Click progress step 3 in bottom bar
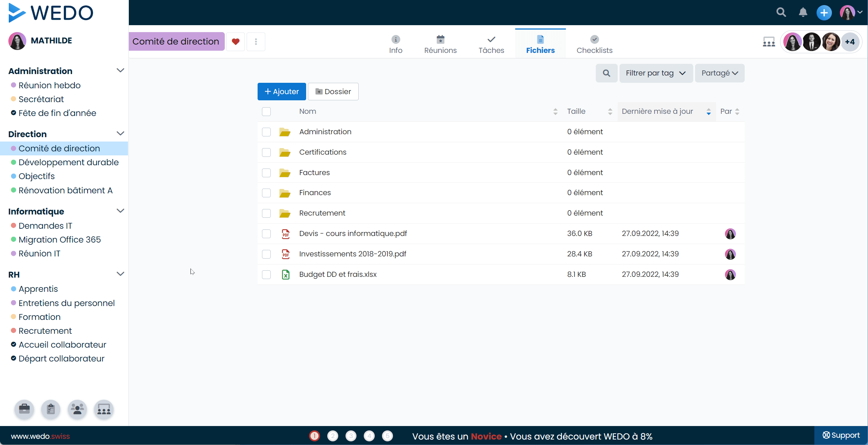 351,436
